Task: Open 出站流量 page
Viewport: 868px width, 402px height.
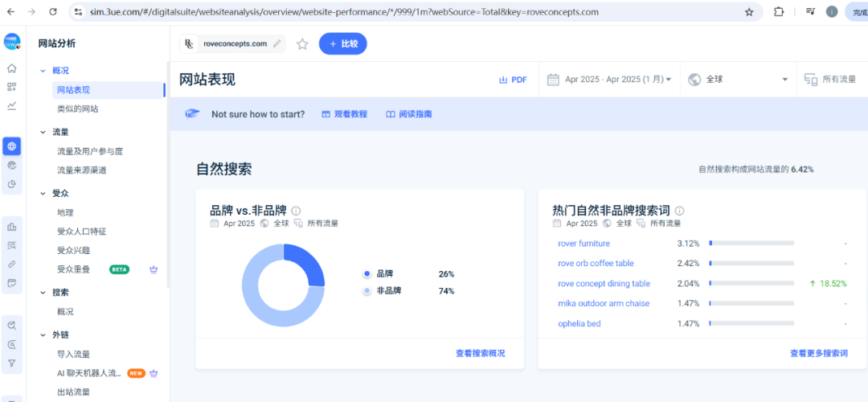Action: pos(74,392)
